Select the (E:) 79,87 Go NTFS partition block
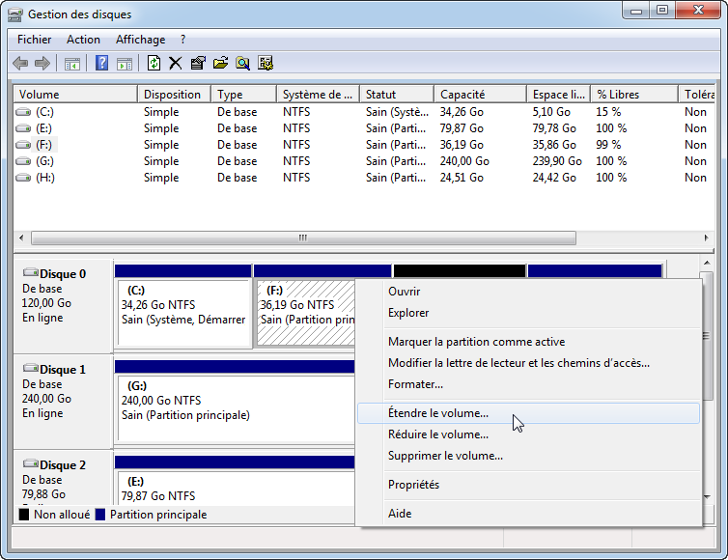This screenshot has width=728, height=560. click(236, 488)
